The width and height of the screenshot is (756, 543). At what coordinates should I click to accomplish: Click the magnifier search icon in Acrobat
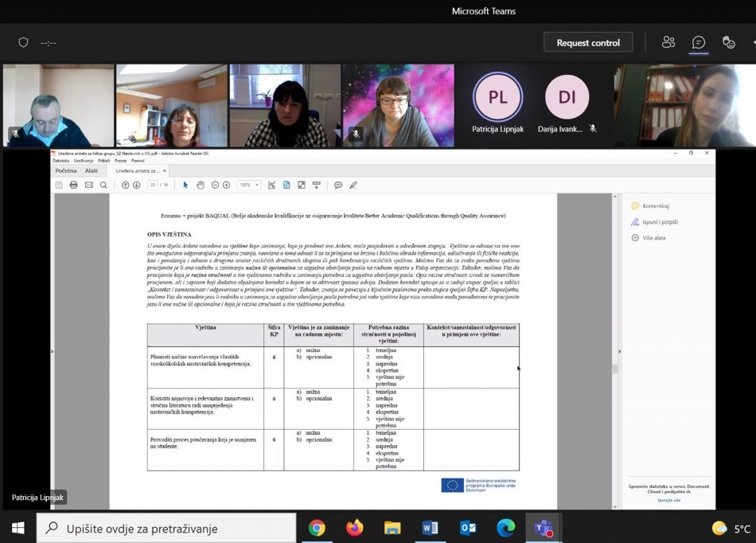(x=103, y=185)
